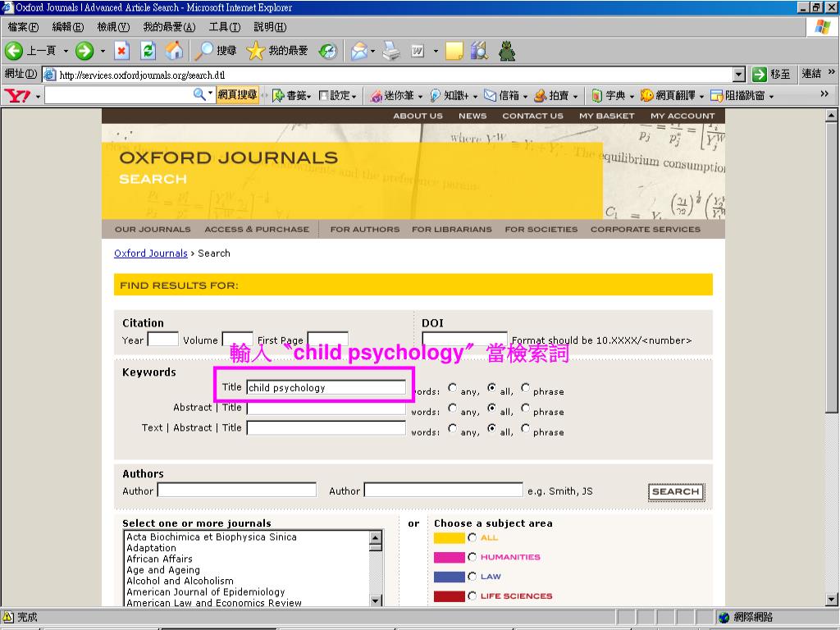Viewport: 840px width, 630px height.
Task: Open Yahoo 字典 dictionary toolbar item
Action: pos(613,95)
